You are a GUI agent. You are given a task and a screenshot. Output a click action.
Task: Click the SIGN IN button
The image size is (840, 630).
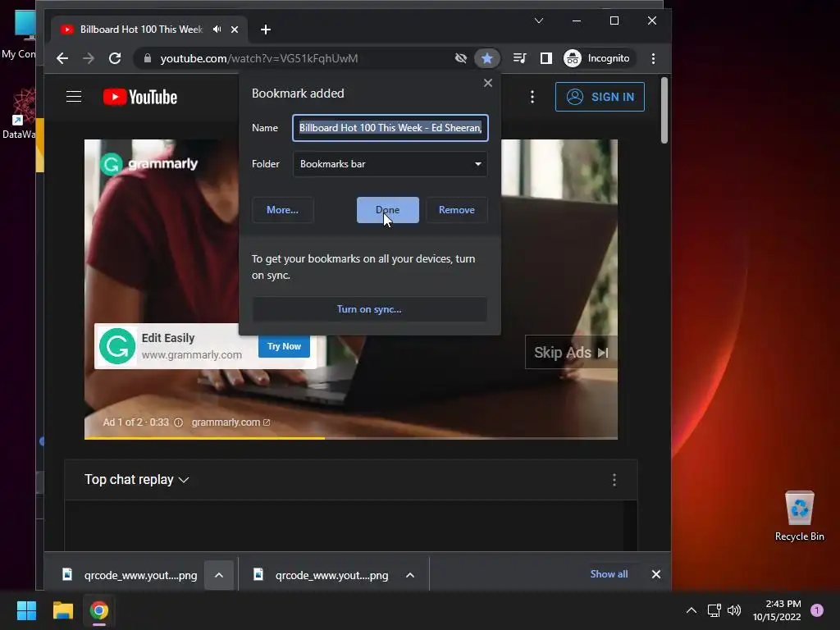(600, 97)
